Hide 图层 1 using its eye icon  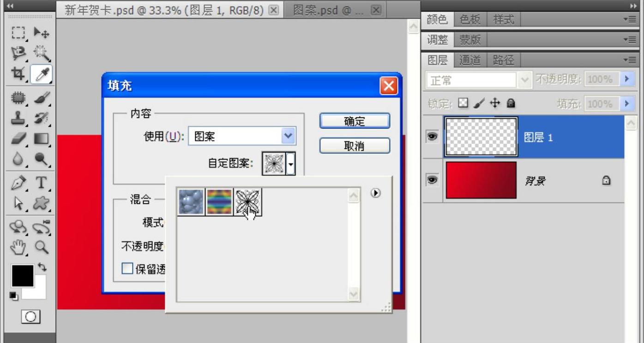click(432, 137)
